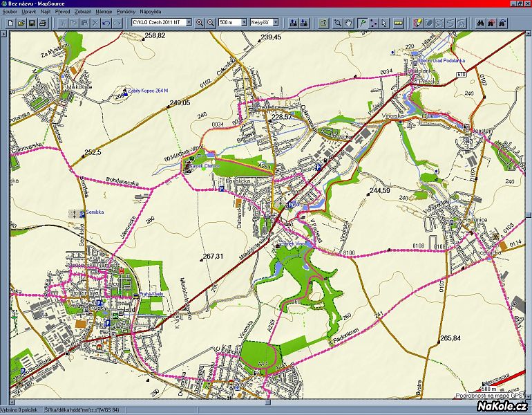This screenshot has width=532, height=415.
Task: Open the Nástroje menu
Action: click(x=104, y=12)
